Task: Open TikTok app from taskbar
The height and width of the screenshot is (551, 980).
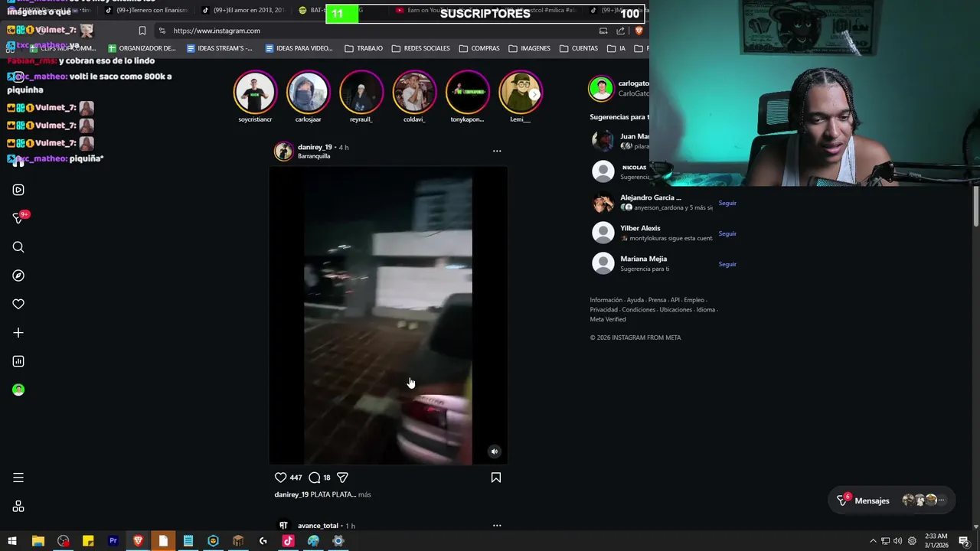Action: click(x=288, y=541)
